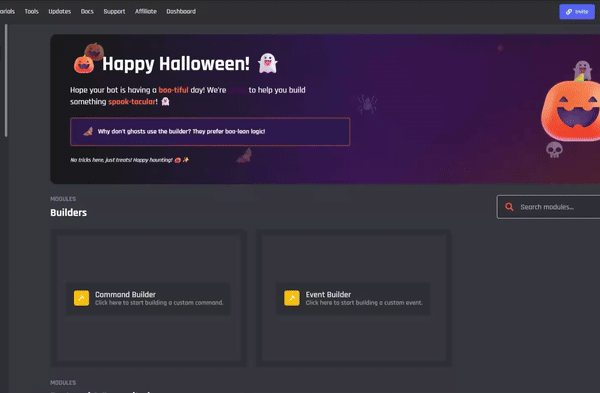600x393 pixels.
Task: Open the Affiliate menu item
Action: [x=145, y=11]
